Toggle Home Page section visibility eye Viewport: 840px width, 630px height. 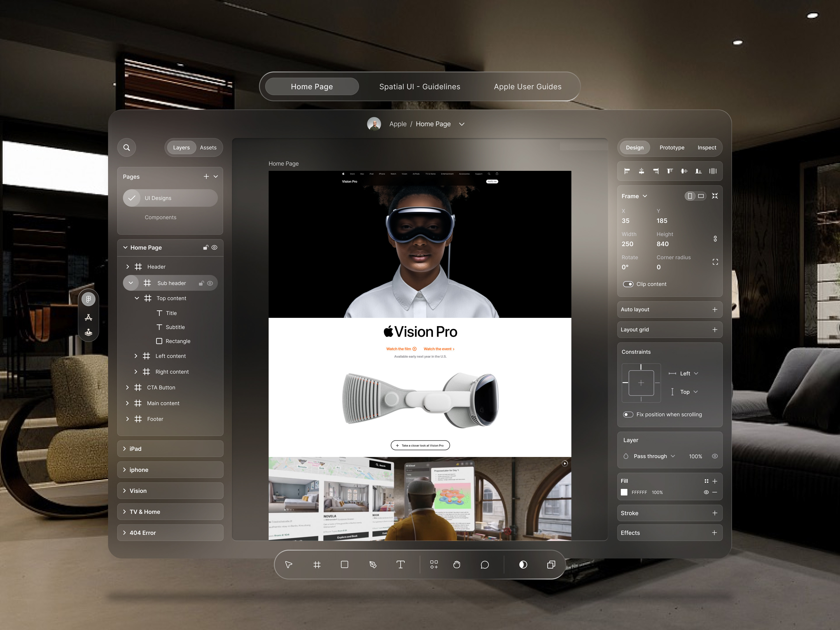pyautogui.click(x=215, y=248)
